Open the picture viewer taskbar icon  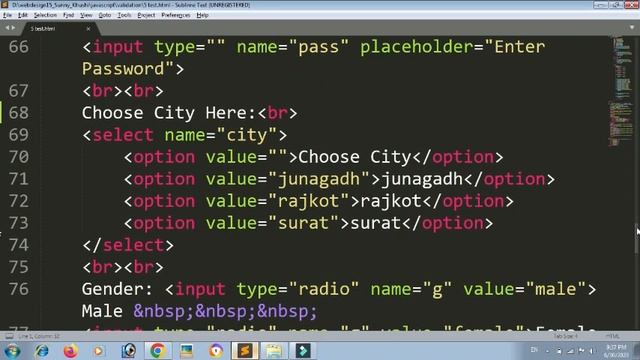click(187, 351)
